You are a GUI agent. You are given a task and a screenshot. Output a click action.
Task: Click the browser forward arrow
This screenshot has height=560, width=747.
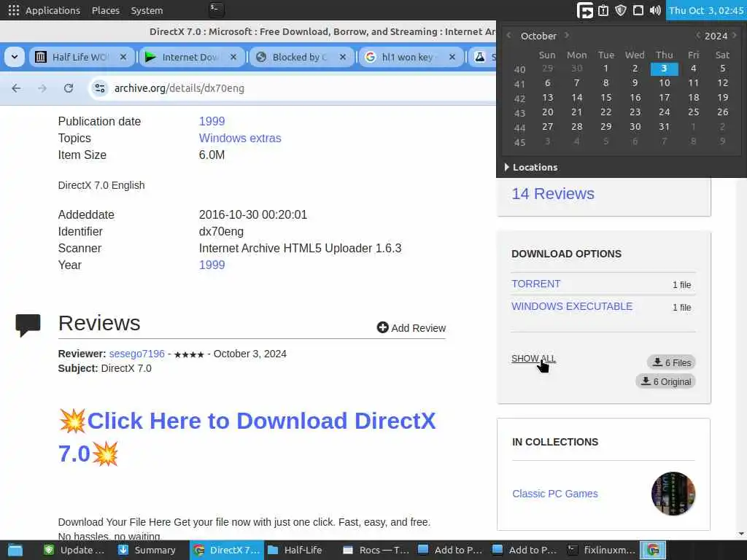coord(42,88)
